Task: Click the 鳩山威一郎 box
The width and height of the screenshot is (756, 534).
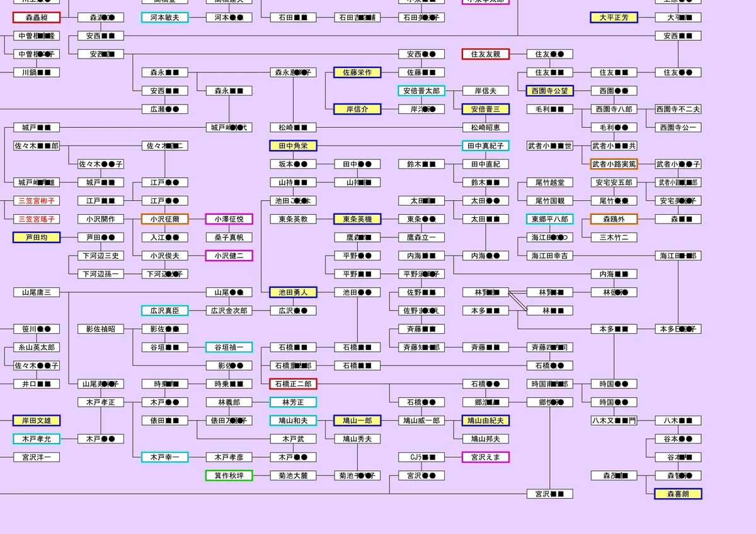Action: [x=421, y=420]
